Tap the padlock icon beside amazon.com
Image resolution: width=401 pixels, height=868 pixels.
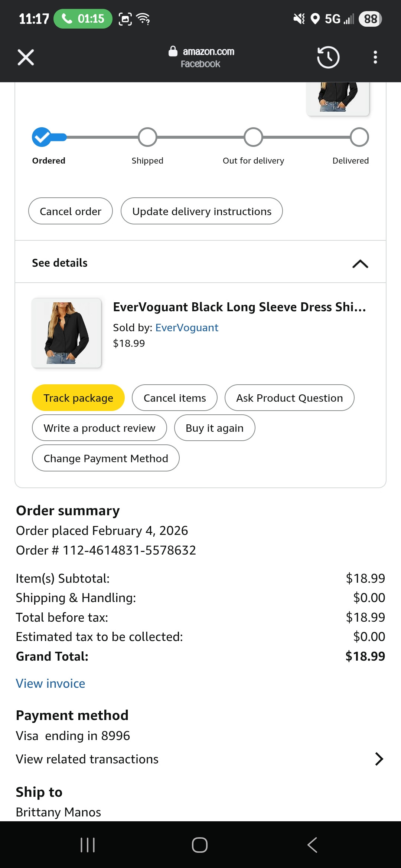[x=173, y=51]
